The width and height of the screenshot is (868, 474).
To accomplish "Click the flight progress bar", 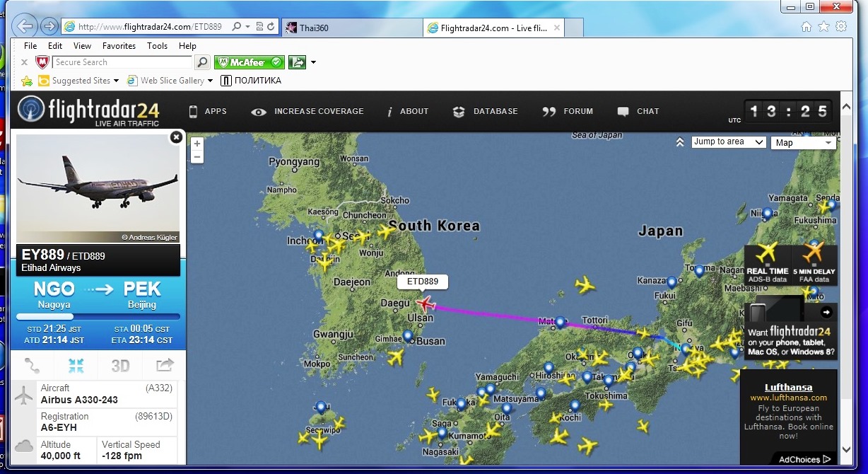I will click(x=98, y=317).
